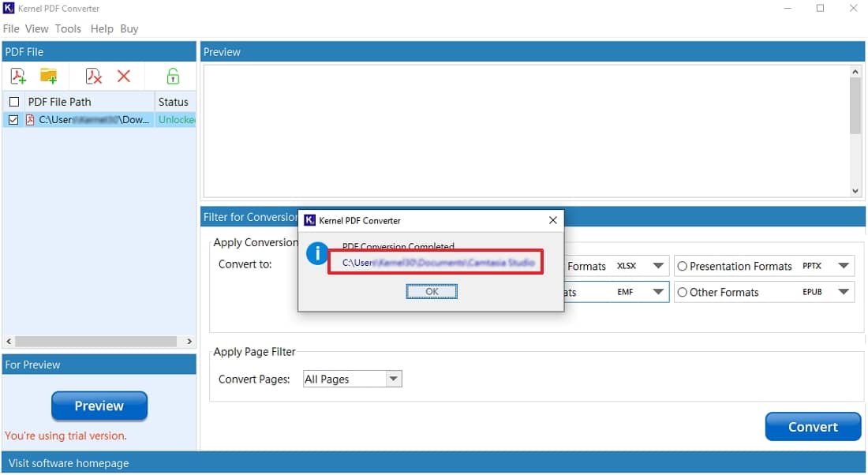Open the Buy menu
This screenshot has width=868, height=475.
coord(129,28)
